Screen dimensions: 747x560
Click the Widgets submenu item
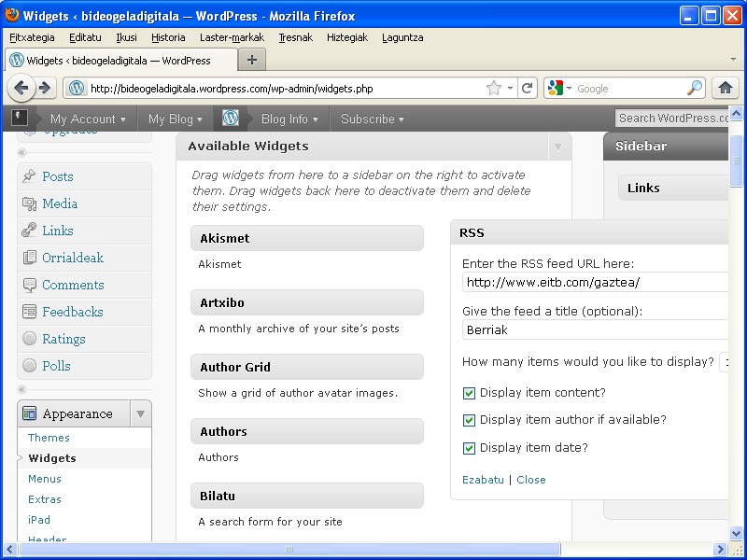tap(52, 458)
